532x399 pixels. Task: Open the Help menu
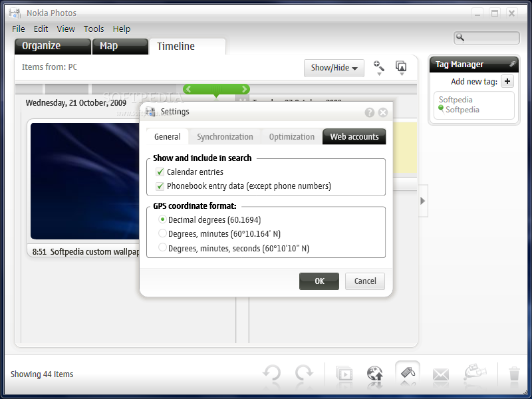point(122,29)
